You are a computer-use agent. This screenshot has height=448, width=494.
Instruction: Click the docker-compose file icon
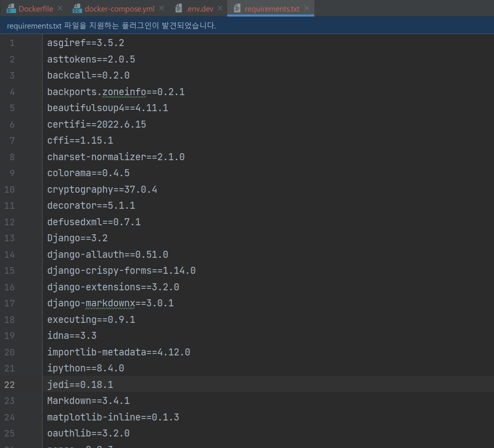tap(77, 9)
